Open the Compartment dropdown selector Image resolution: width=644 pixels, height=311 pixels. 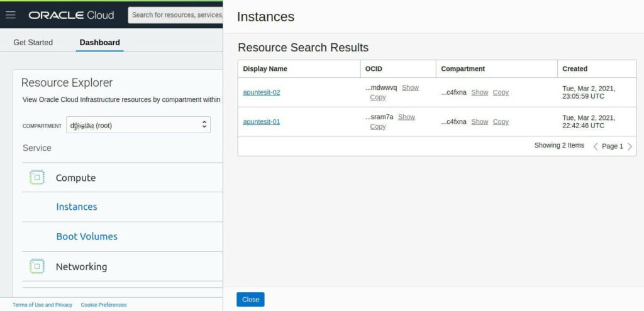pyautogui.click(x=138, y=125)
